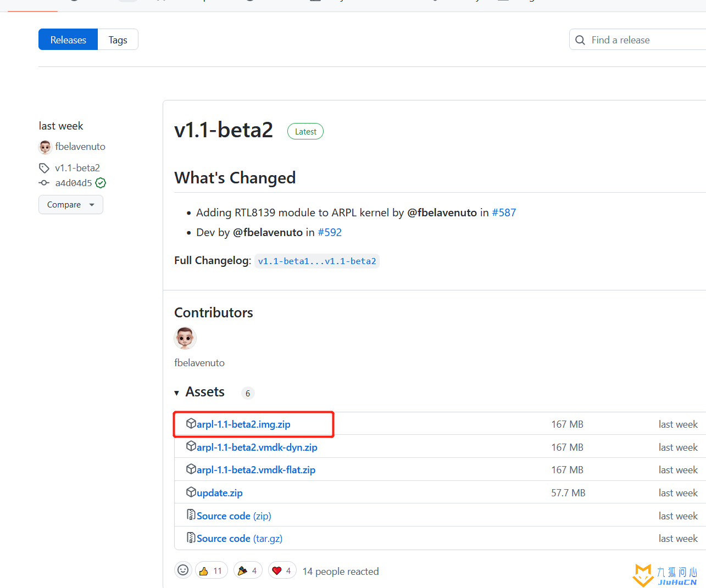The width and height of the screenshot is (706, 588).
Task: Open commit a4d04d5
Action: click(x=74, y=183)
